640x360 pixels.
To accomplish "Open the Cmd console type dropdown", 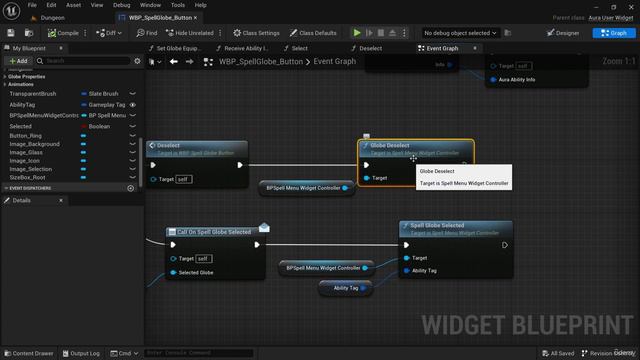I will pos(124,353).
